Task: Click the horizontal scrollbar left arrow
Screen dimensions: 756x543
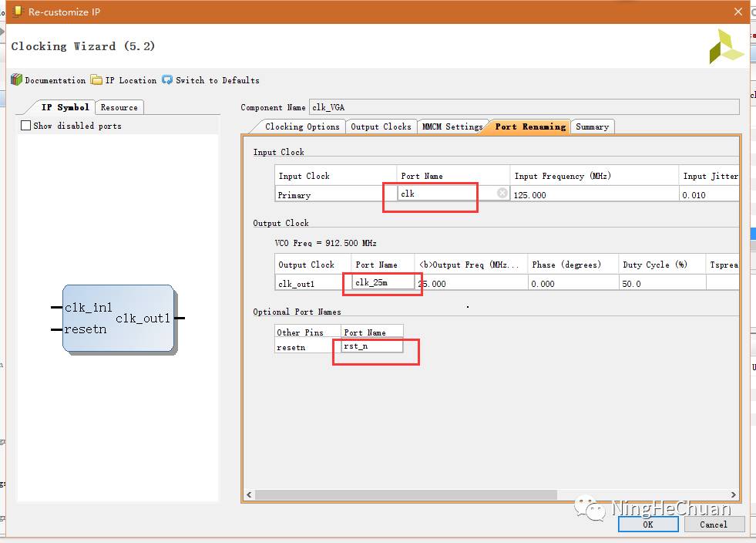Action: (x=250, y=495)
